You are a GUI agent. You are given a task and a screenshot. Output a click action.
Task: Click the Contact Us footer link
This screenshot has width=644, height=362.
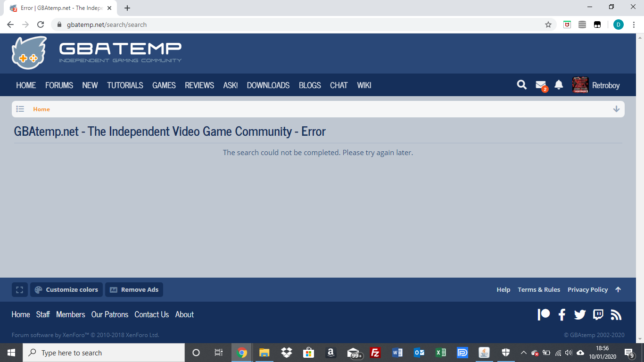tap(151, 314)
